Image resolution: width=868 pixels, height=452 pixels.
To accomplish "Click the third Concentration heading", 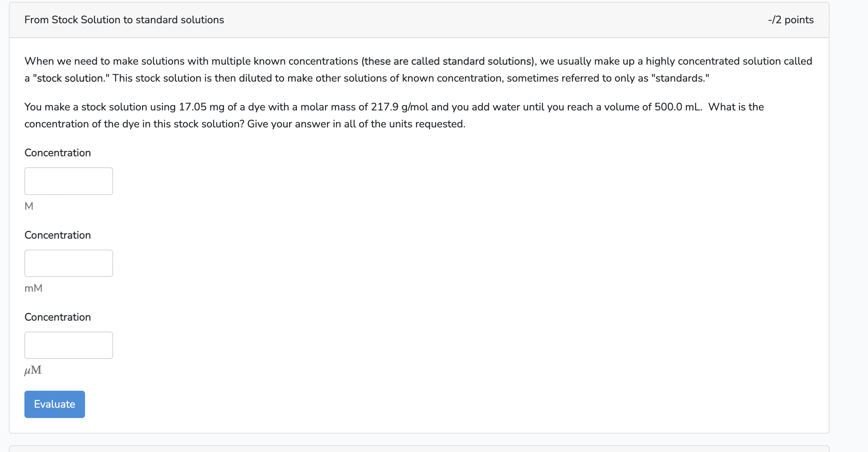I will pos(57,317).
